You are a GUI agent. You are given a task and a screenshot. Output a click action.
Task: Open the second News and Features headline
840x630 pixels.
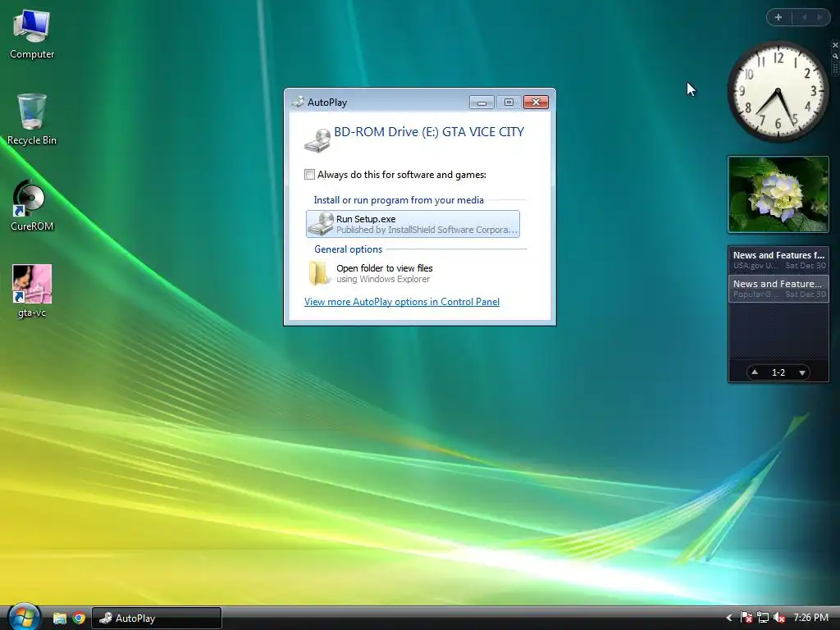click(778, 289)
